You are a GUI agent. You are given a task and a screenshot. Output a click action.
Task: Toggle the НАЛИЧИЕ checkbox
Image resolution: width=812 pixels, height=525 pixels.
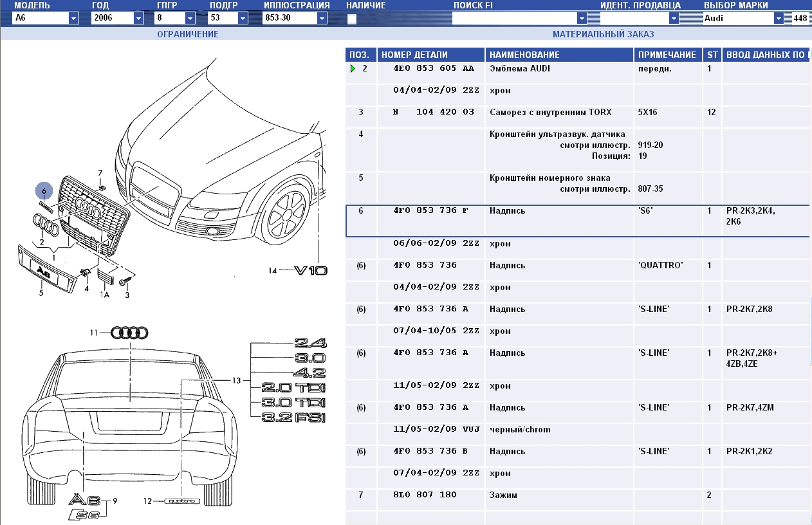[x=352, y=19]
